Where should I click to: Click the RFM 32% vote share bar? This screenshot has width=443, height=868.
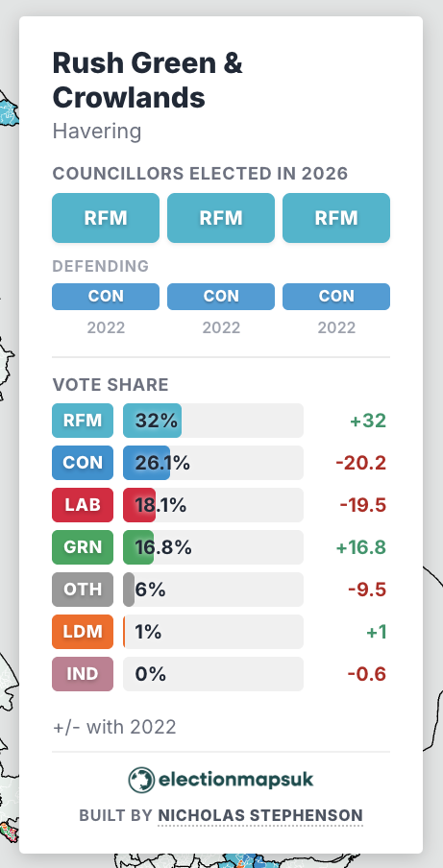pyautogui.click(x=213, y=421)
